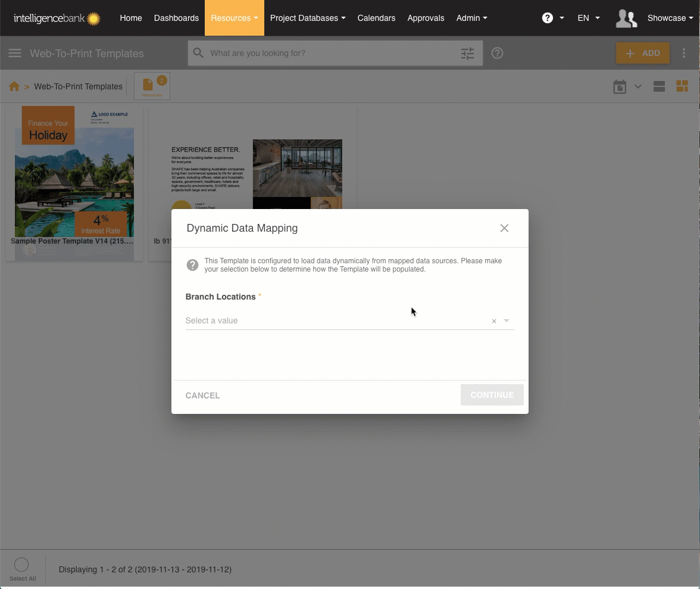Screen dimensions: 700x589
Task: Click the info question mark in dialog
Action: pyautogui.click(x=192, y=265)
